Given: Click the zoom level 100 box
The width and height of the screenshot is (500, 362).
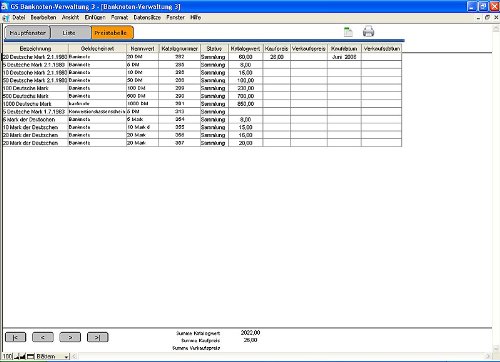Looking at the screenshot, I should pos(7,356).
